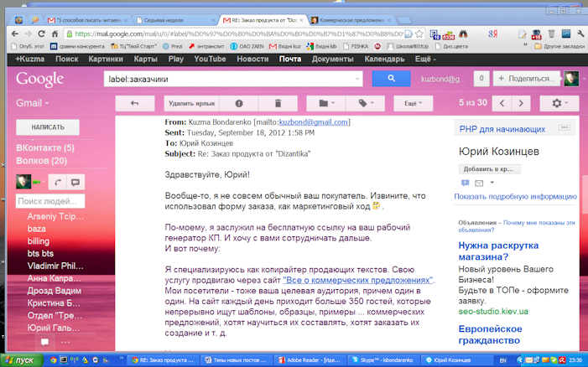
Task: Open chat bubble icon beside phone
Action: click(x=75, y=183)
